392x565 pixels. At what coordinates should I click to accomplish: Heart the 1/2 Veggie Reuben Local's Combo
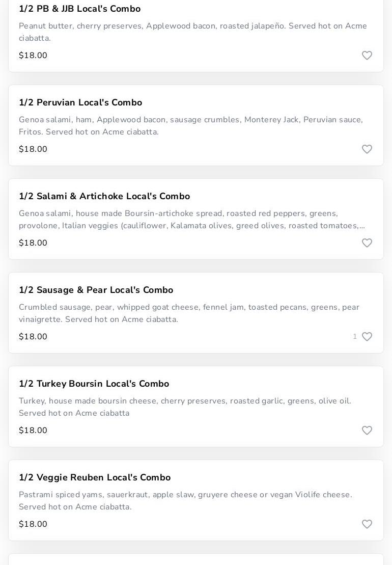[x=367, y=524]
